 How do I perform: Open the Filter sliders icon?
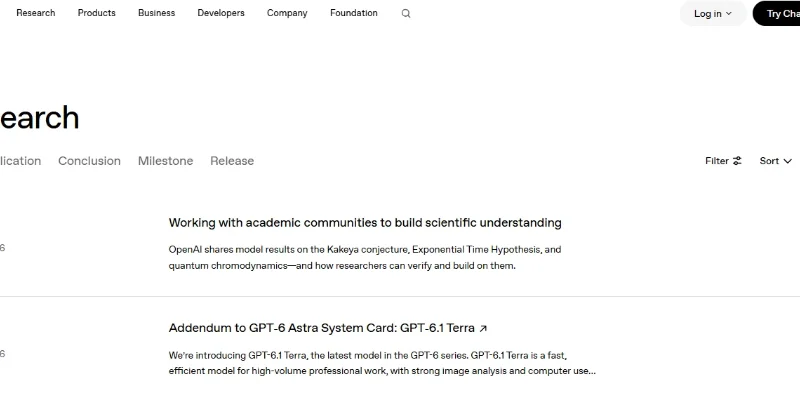pyautogui.click(x=737, y=161)
